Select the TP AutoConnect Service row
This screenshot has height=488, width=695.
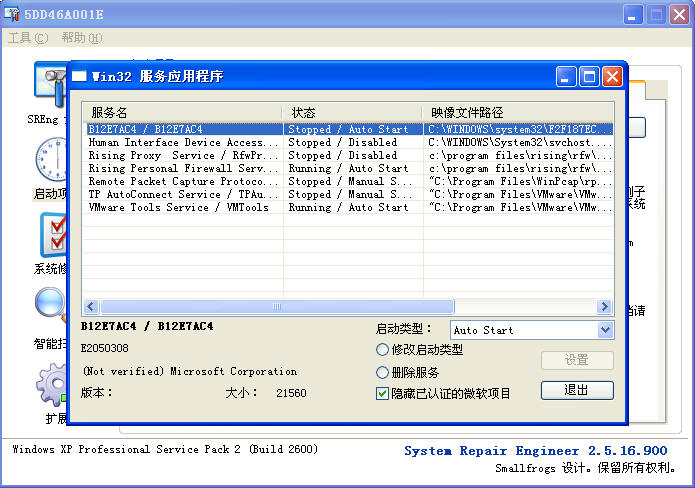tap(348, 194)
